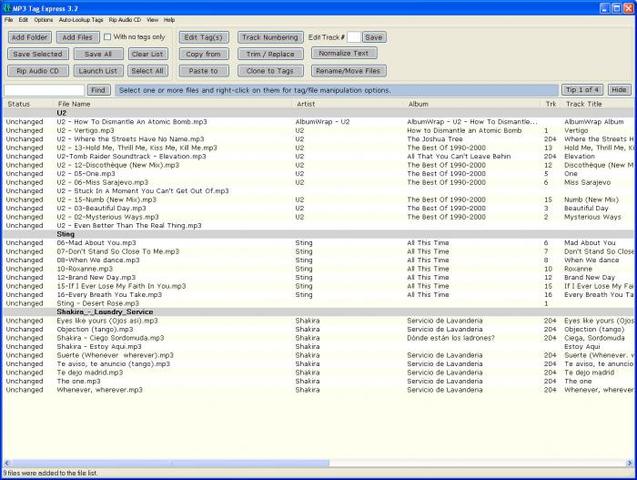Select file Te dejo madrid.mp3
The width and height of the screenshot is (637, 480).
pos(90,372)
